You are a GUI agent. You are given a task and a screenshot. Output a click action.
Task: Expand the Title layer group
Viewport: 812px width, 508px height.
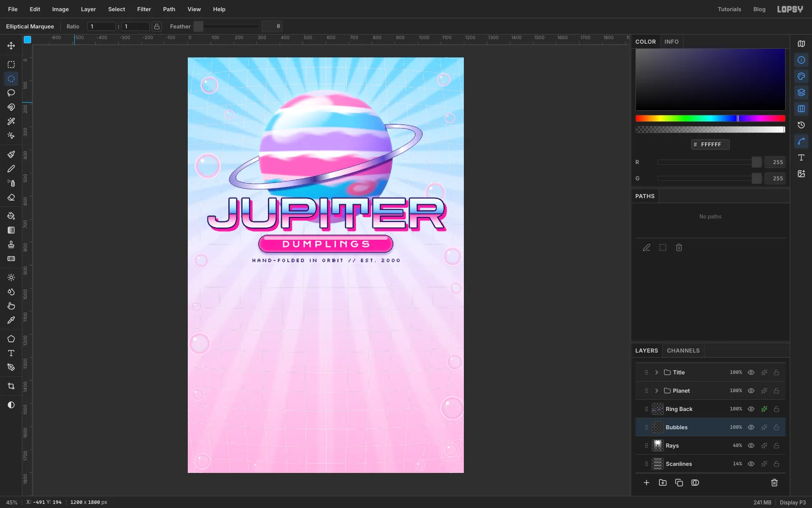[x=657, y=372]
